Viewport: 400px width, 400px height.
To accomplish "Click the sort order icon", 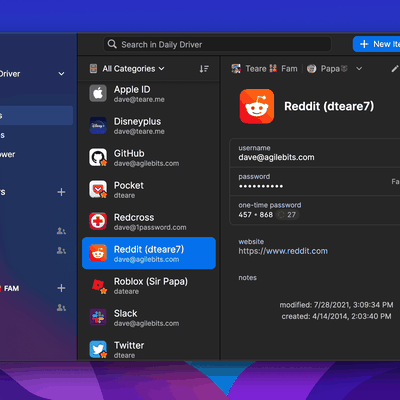I will point(204,69).
